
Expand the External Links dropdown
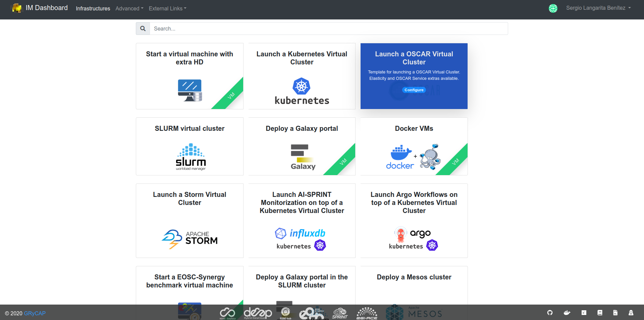[x=167, y=8]
